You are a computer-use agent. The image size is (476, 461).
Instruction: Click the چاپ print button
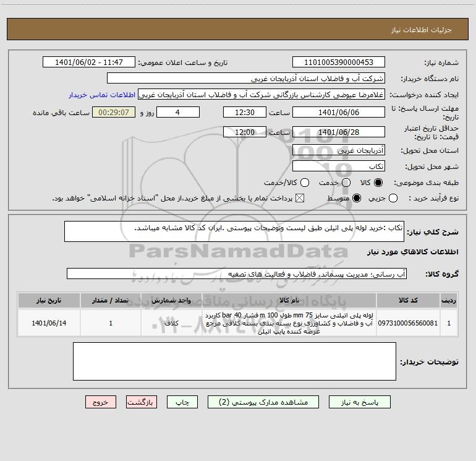click(x=182, y=402)
